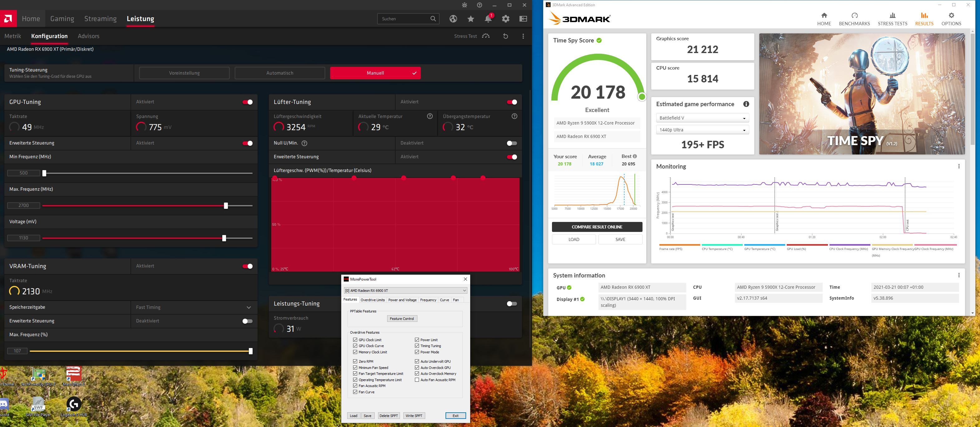980x427 pixels.
Task: Open 3DMark OPTIONS gear
Action: point(951,15)
